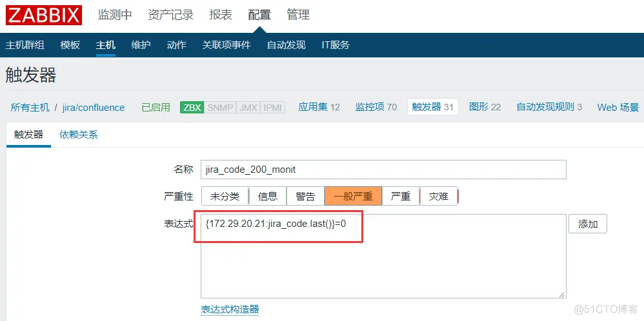Screen dimensions: 644x321
Task: Open the 表达式构造器 link
Action: [x=230, y=309]
